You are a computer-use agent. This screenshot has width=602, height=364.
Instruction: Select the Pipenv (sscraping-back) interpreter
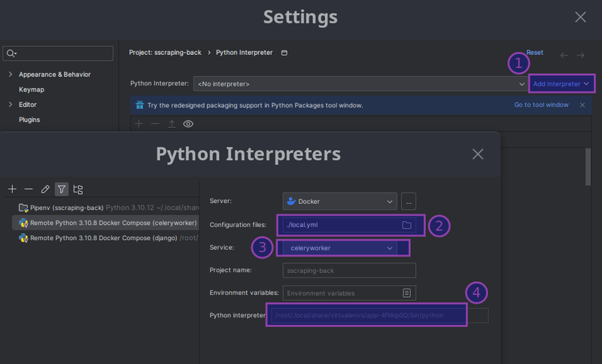[x=105, y=208]
